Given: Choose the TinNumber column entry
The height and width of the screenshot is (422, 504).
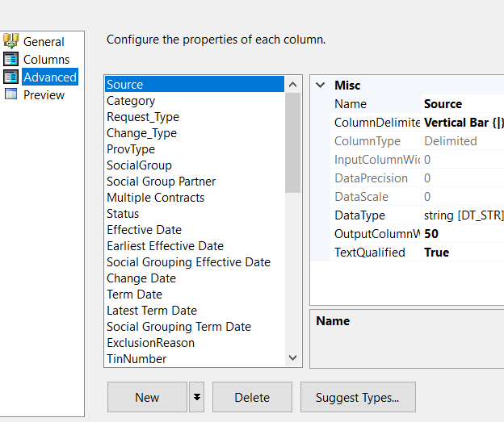Looking at the screenshot, I should pyautogui.click(x=136, y=359).
